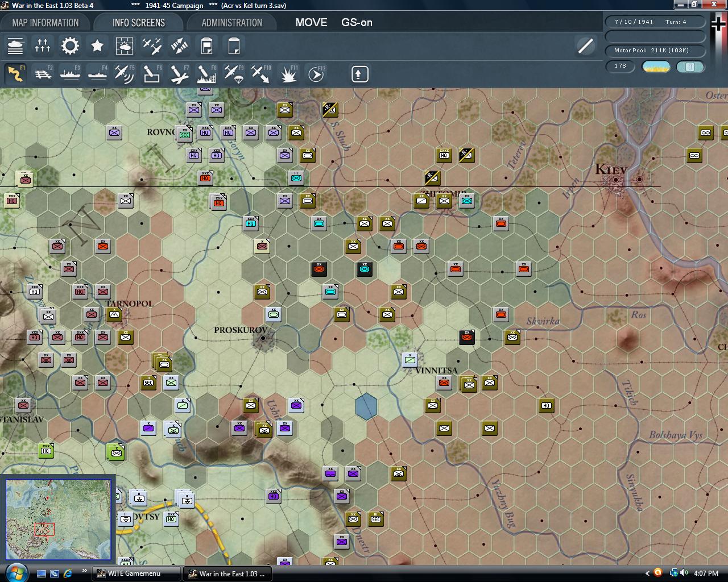The image size is (728, 582).
Task: Open F5 air reconnaissance mode
Action: [125, 74]
